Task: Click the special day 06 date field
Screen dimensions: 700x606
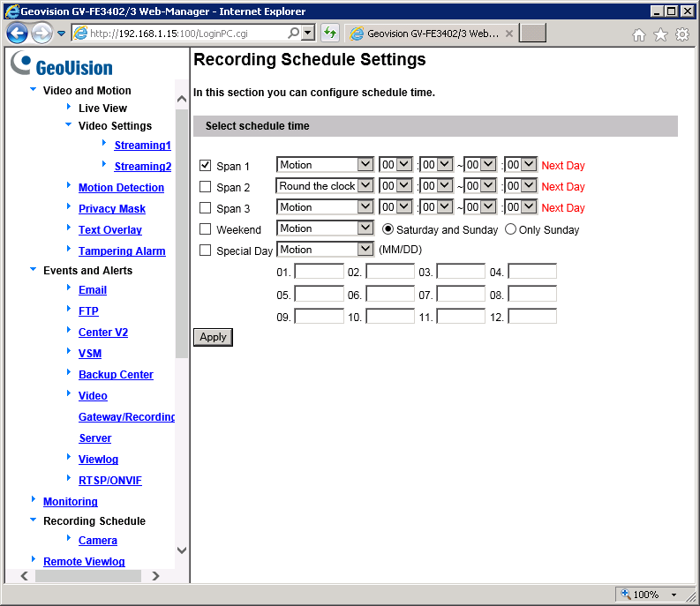Action: click(390, 294)
